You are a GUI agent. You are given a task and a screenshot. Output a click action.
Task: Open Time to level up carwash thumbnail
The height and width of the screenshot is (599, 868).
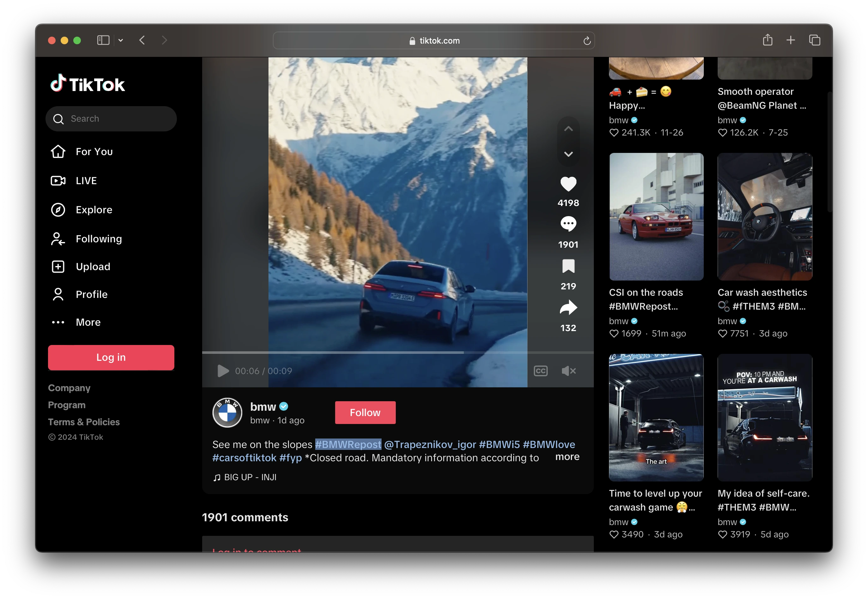656,417
